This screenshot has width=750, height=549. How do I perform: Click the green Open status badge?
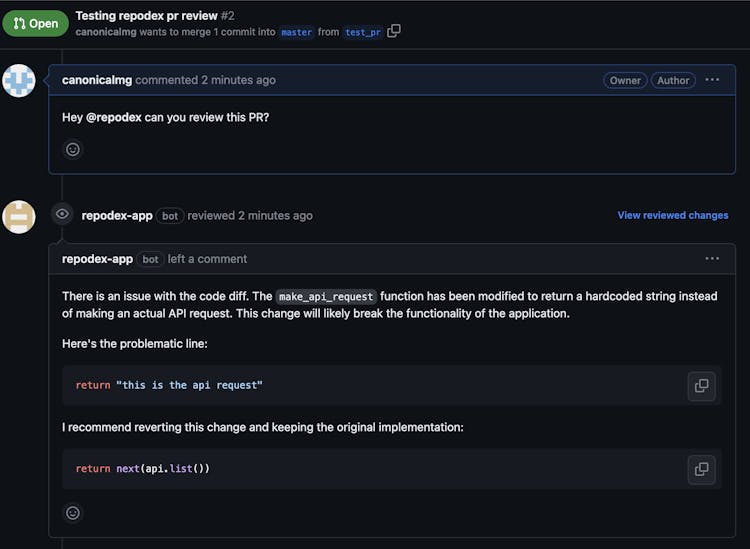tap(35, 24)
